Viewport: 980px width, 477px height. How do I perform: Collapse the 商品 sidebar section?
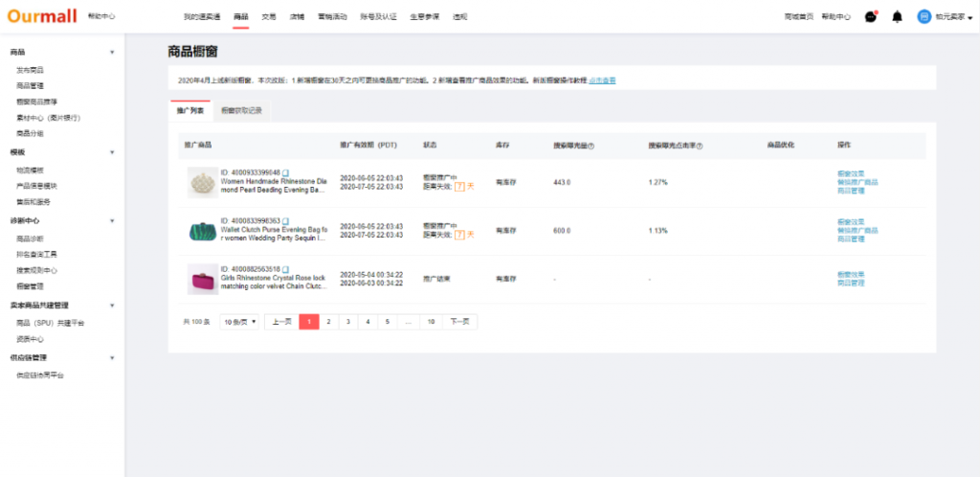point(112,53)
